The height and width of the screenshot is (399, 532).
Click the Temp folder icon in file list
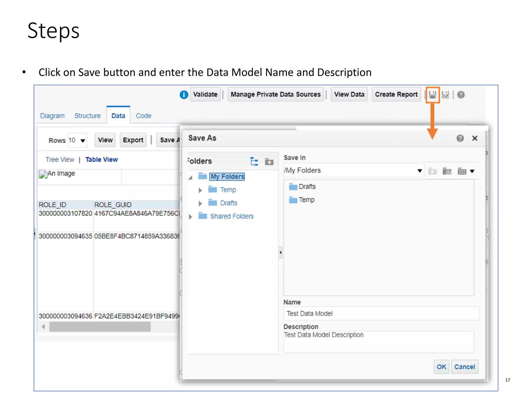point(293,200)
